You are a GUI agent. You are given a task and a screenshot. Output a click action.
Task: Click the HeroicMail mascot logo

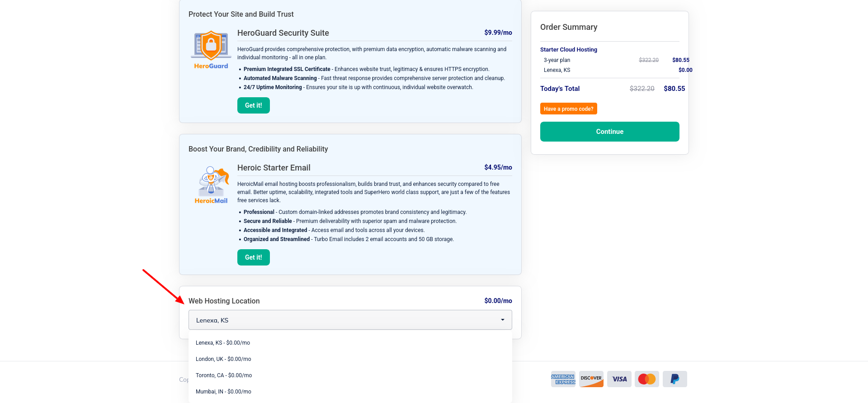point(211,185)
